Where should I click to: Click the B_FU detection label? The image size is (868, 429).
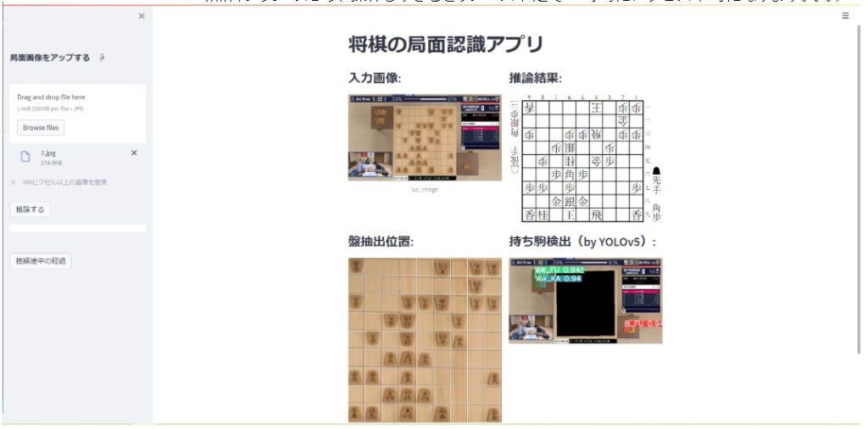[x=643, y=324]
